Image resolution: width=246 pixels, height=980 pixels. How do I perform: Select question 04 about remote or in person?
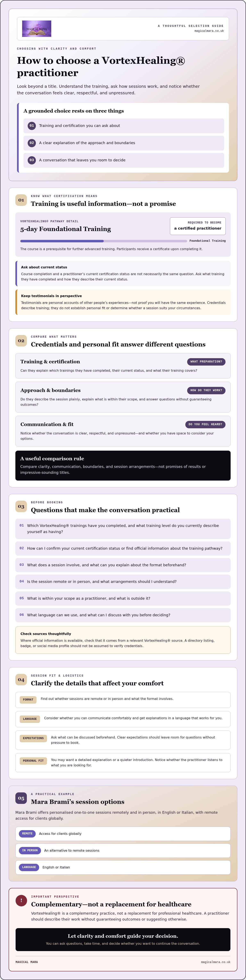click(123, 582)
